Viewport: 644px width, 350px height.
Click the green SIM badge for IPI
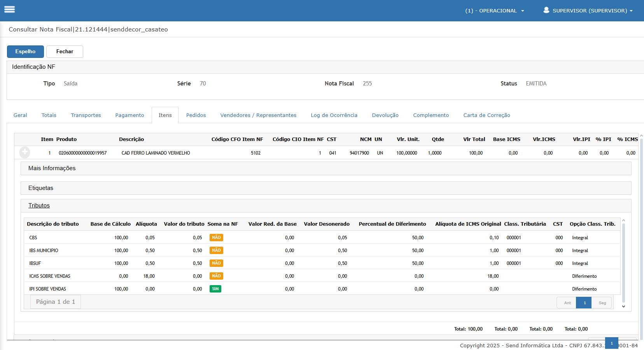point(215,289)
